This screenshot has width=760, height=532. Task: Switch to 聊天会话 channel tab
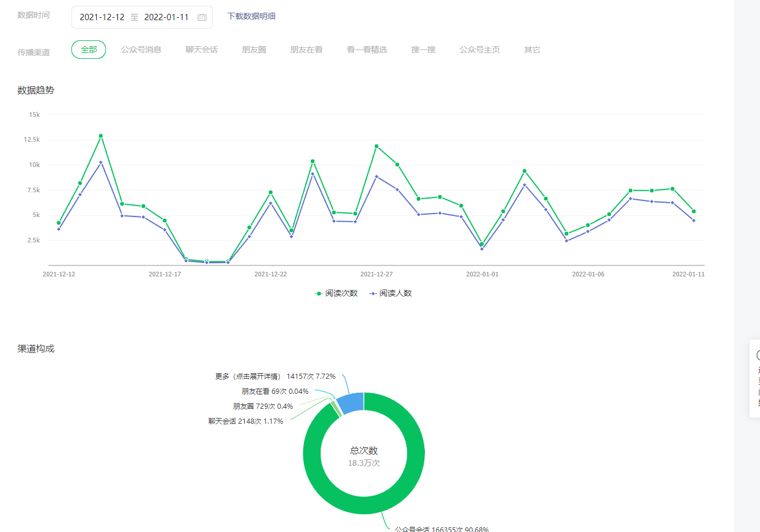[202, 50]
